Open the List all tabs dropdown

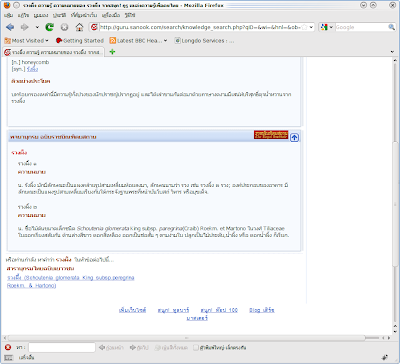click(x=392, y=52)
